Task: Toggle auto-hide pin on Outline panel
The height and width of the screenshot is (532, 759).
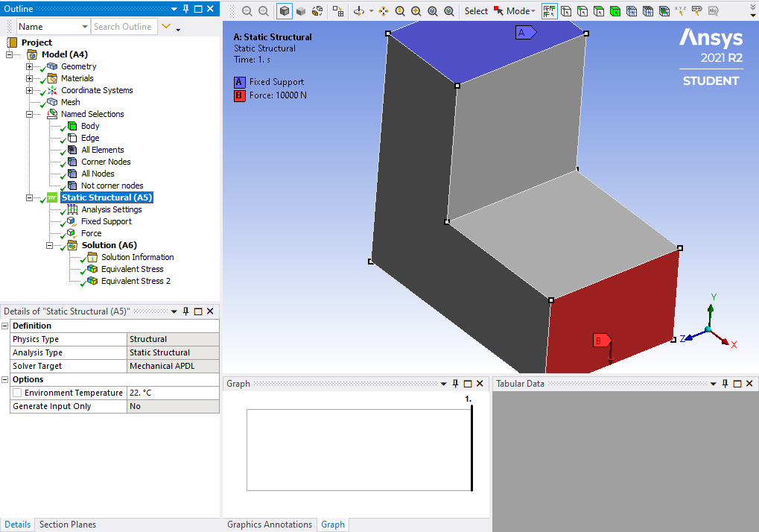Action: point(186,9)
